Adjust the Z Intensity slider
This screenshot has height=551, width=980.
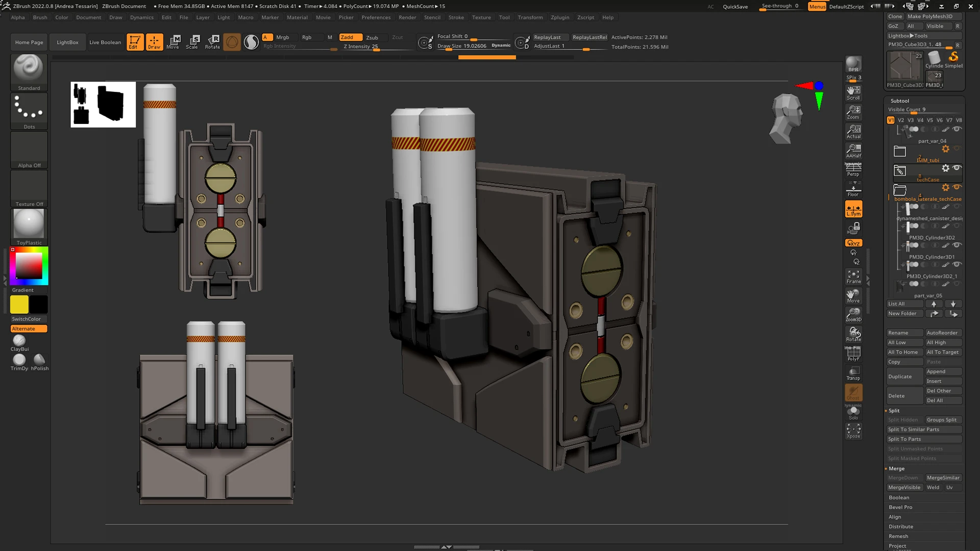coord(378,47)
